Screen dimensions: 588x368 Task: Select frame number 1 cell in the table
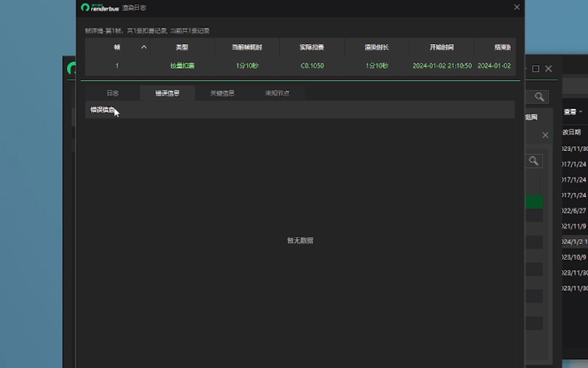pyautogui.click(x=117, y=66)
